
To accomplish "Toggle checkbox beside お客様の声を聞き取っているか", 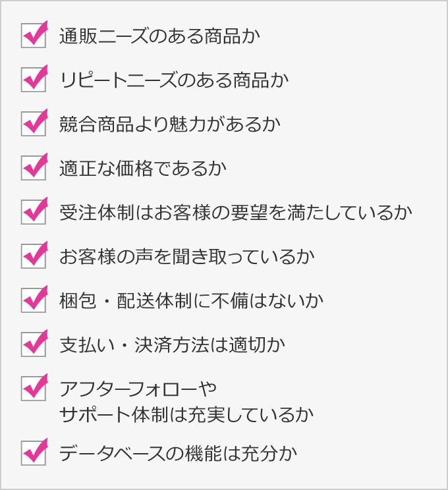I will point(34,256).
